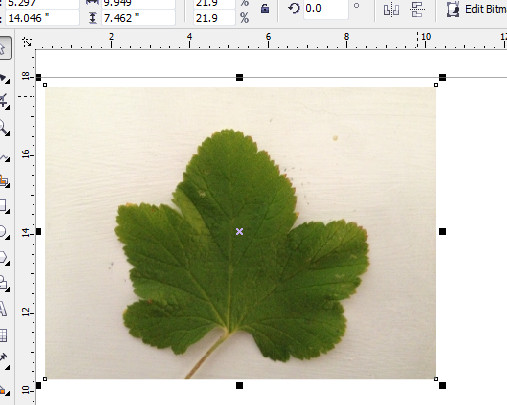Click the object height field 7.462"
507x405 pixels.
(138, 18)
